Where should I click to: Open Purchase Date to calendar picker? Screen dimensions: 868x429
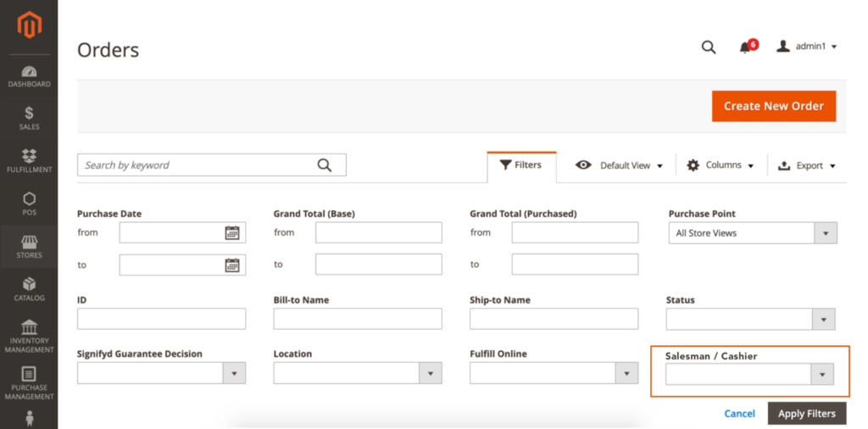coord(232,265)
